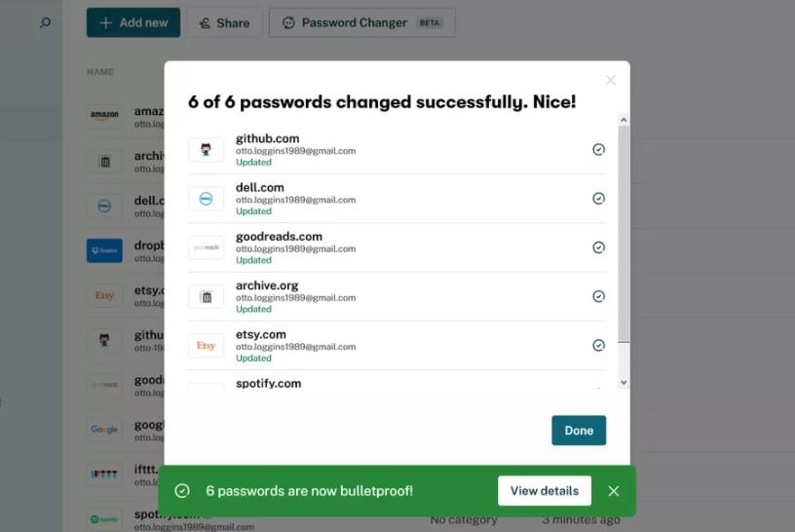Open the Share option in toolbar
795x532 pixels.
225,22
